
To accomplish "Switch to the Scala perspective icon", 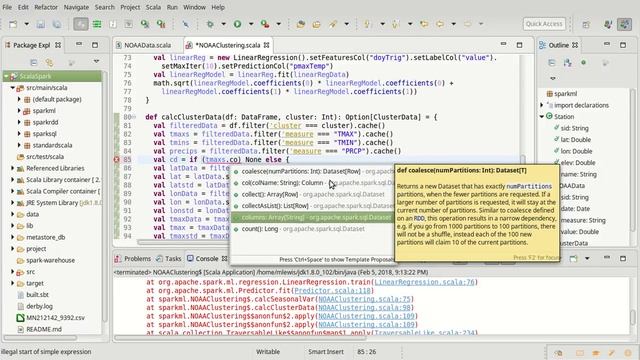I will [x=624, y=24].
